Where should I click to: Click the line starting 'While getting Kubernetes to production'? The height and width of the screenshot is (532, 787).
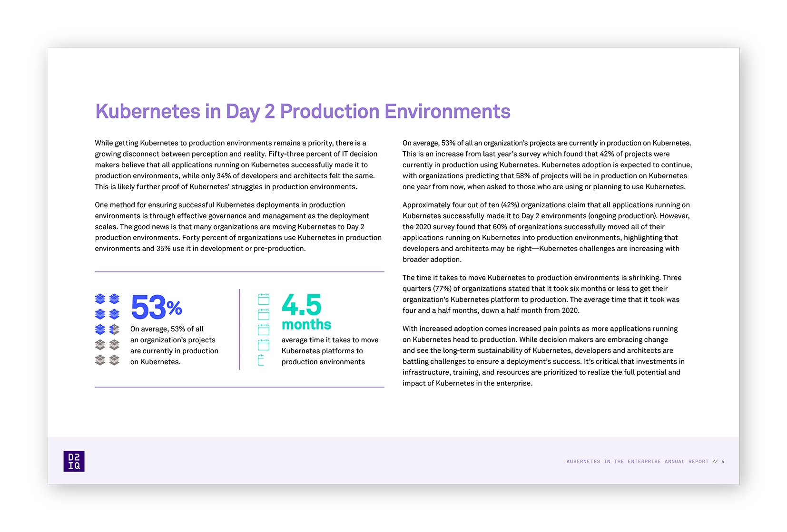[x=231, y=143]
